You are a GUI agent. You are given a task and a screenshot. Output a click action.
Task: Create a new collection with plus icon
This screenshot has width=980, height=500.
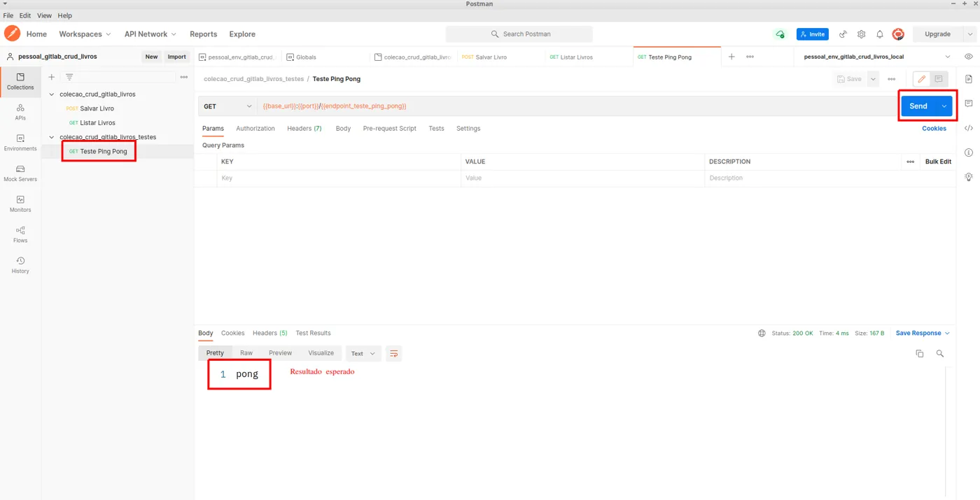point(51,77)
